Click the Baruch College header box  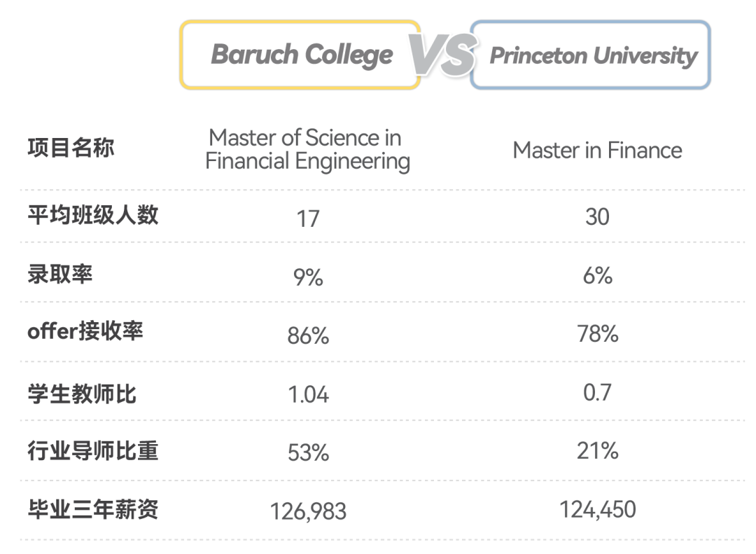[x=301, y=55]
